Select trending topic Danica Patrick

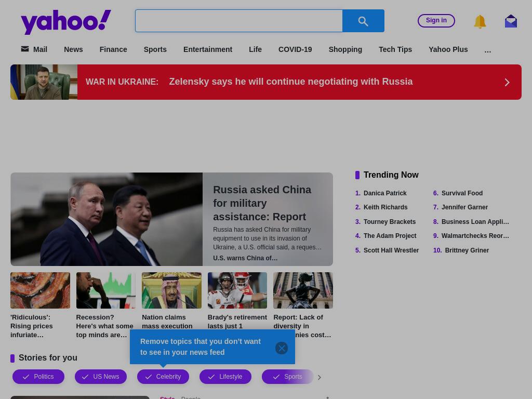coord(385,193)
